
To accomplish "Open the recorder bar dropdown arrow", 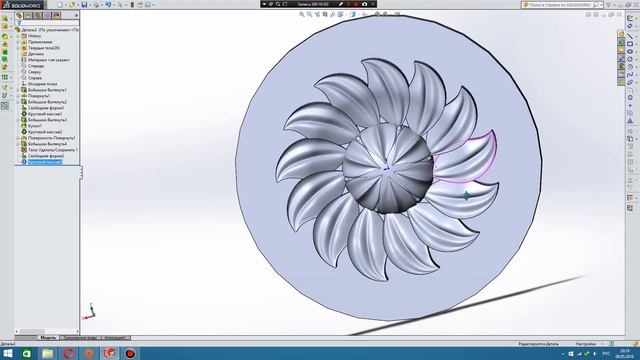I will 264,4.
